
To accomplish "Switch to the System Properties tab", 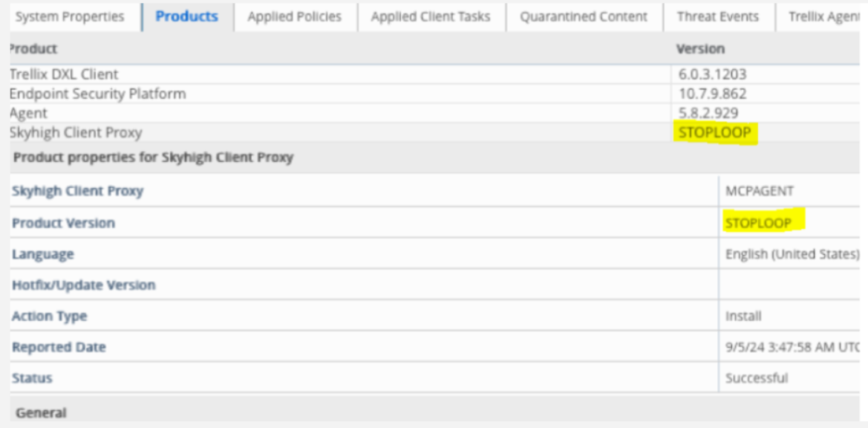I will coord(70,16).
